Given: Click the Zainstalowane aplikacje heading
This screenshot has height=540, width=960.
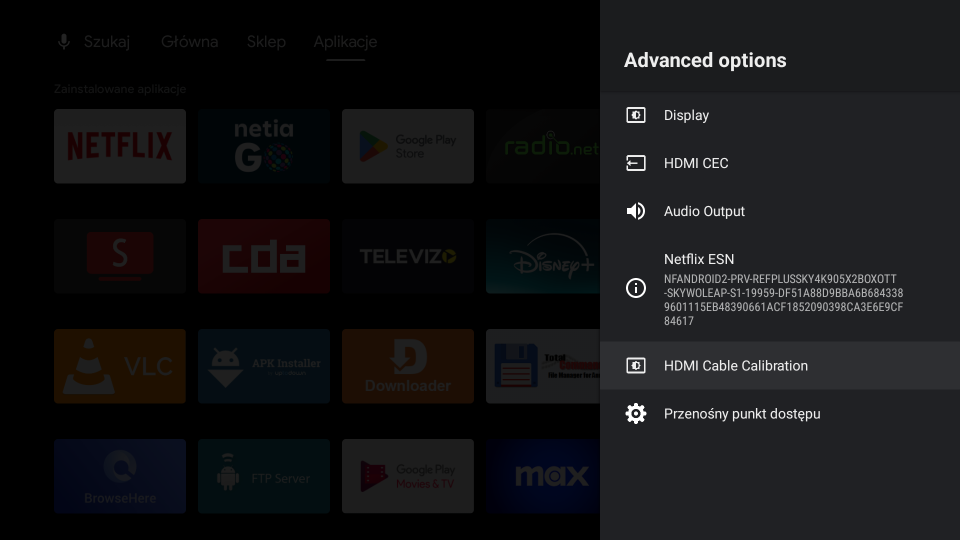Looking at the screenshot, I should coord(120,89).
